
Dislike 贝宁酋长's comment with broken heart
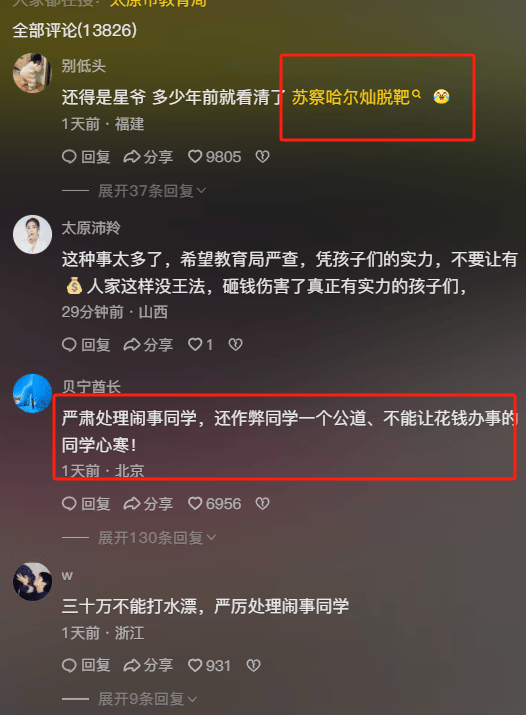click(263, 504)
